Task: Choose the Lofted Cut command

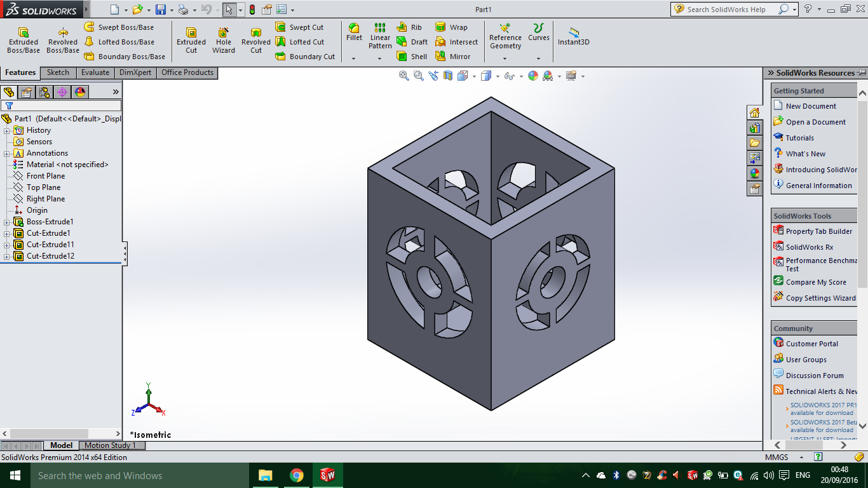Action: pos(299,42)
